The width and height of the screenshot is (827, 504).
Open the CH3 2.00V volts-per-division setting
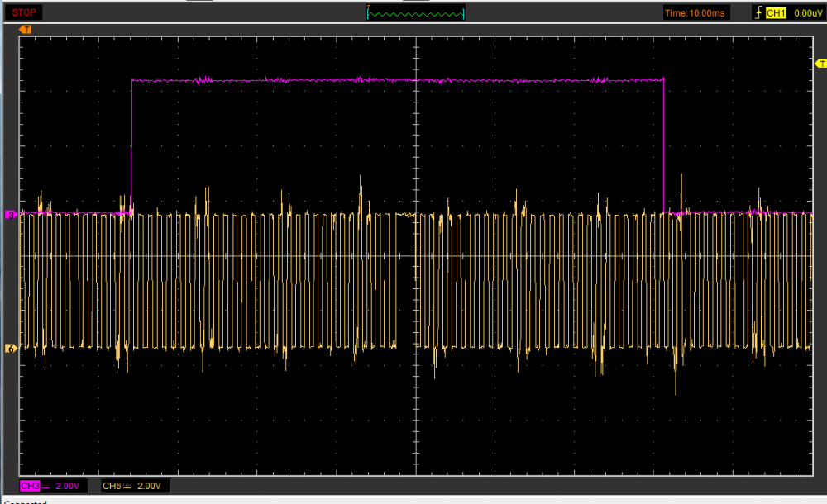[x=66, y=485]
